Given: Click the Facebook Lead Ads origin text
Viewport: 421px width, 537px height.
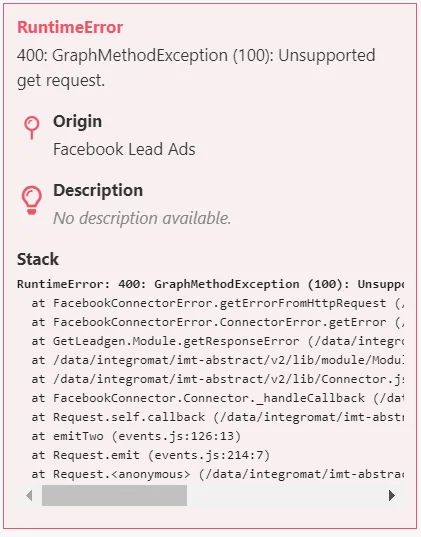Looking at the screenshot, I should (124, 149).
